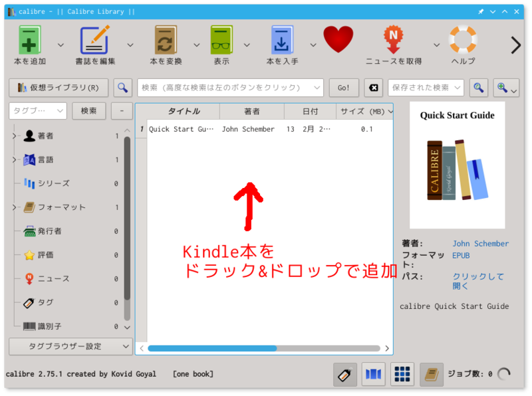
Task: Select the Rating (評価) star category
Action: (45, 255)
